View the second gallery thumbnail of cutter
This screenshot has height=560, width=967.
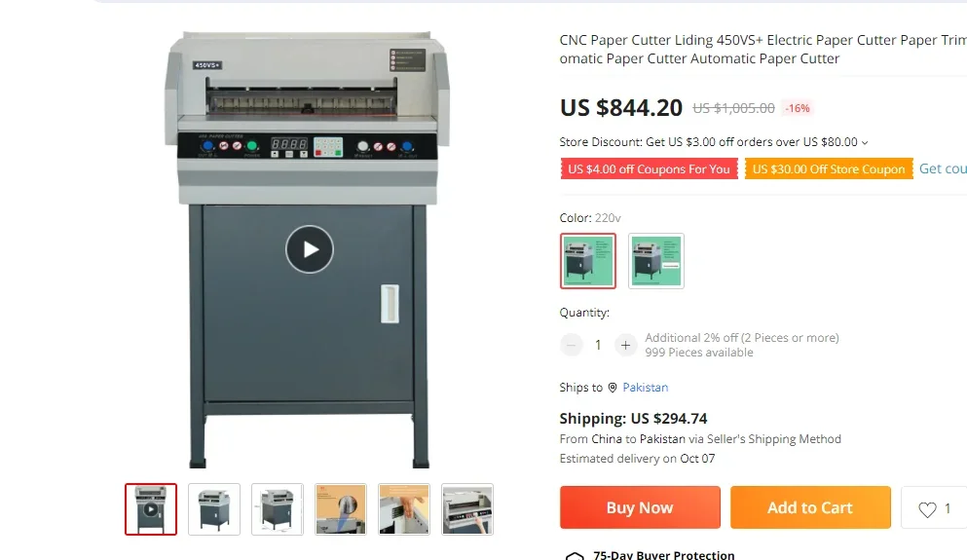click(214, 509)
